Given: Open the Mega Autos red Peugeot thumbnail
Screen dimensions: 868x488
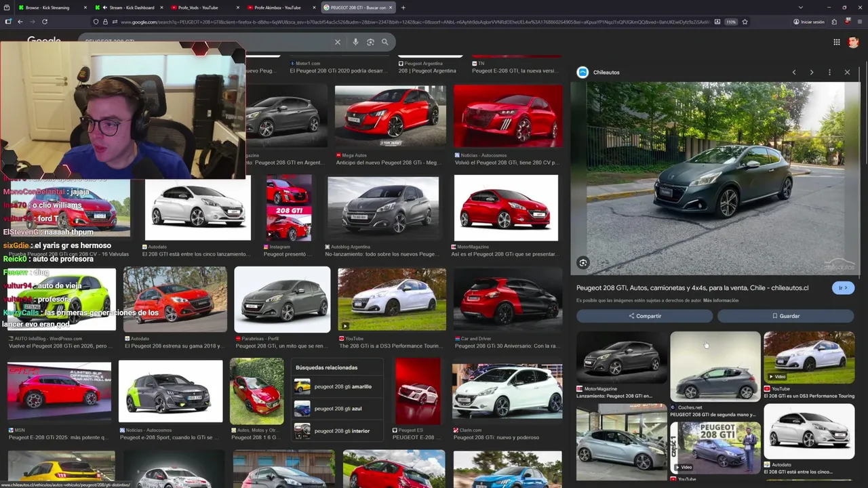Looking at the screenshot, I should click(x=391, y=116).
